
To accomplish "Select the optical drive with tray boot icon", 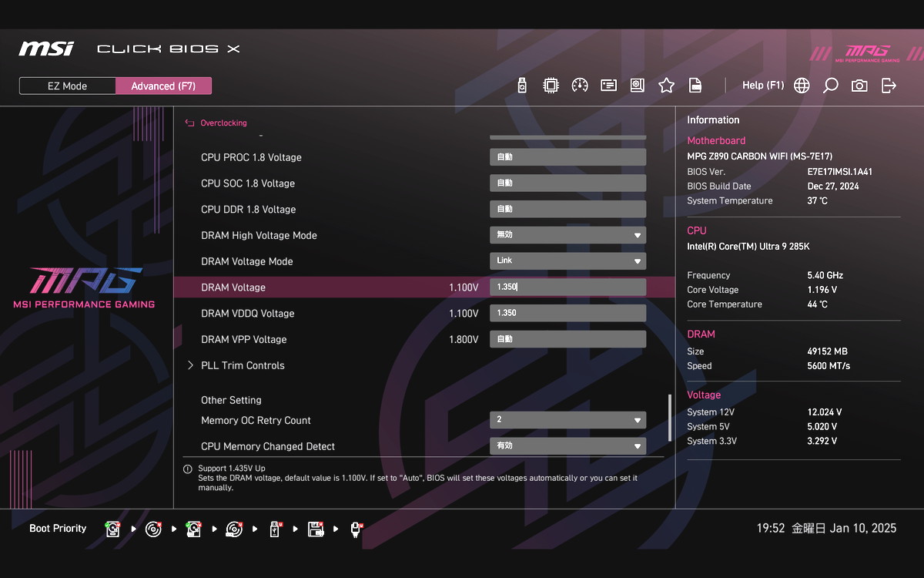I will tap(234, 529).
